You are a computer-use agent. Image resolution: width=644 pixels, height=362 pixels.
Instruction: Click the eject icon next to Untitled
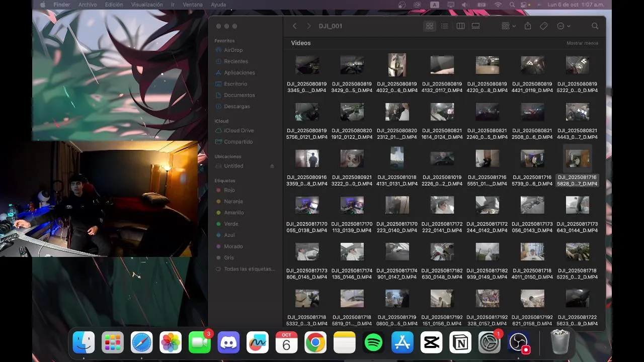(x=272, y=166)
